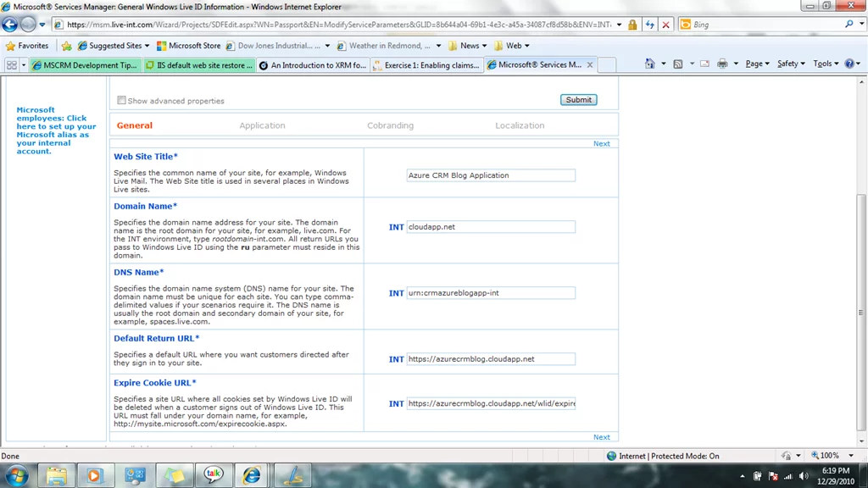The image size is (868, 488).
Task: Open a new blank browser tab
Action: 607,65
